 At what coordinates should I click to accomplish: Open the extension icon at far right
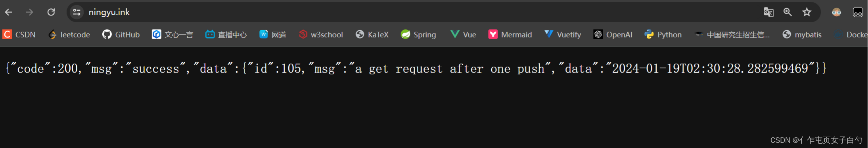858,12
